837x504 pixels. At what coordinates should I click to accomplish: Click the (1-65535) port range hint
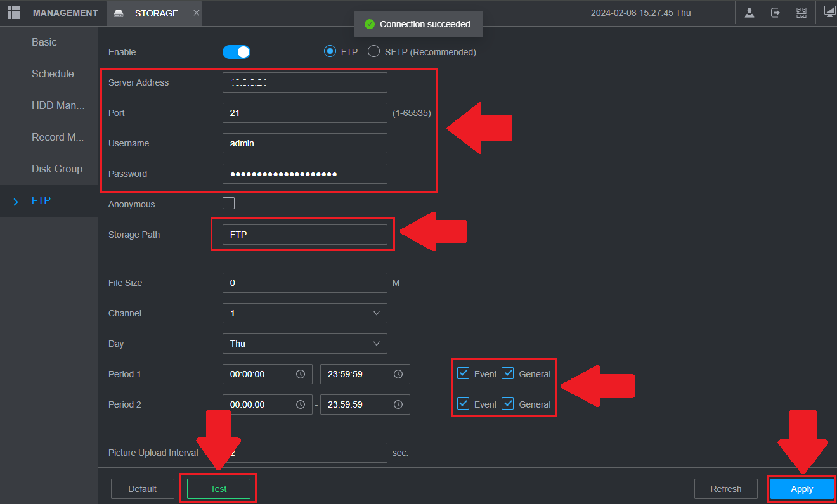(x=412, y=113)
